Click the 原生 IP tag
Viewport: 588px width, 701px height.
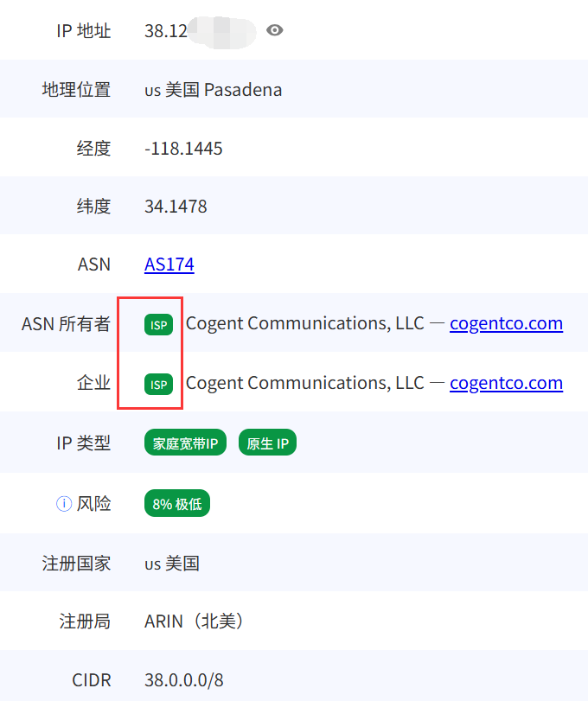click(267, 443)
